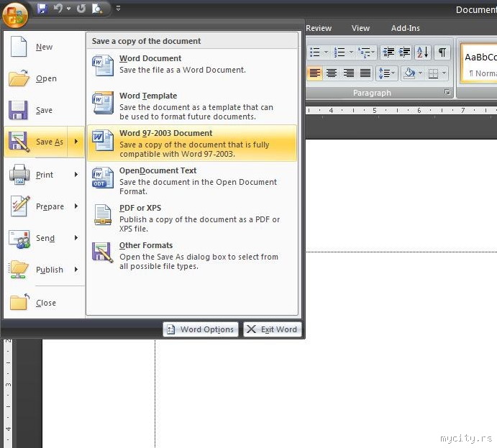The image size is (497, 448).
Task: Click the Shading paint bucket icon
Action: tap(409, 73)
